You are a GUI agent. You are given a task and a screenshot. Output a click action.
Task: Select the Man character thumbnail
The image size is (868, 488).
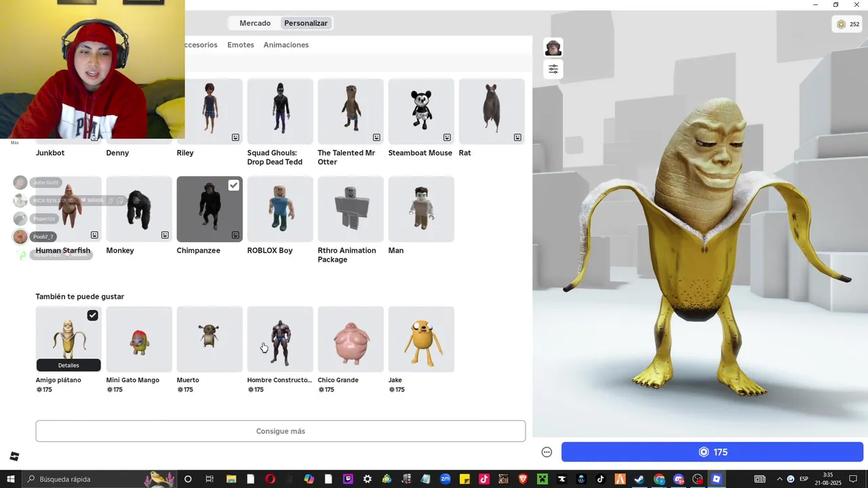click(421, 209)
